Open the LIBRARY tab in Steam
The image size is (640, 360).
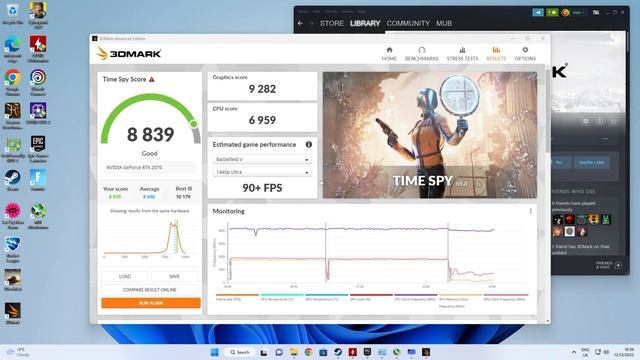pyautogui.click(x=365, y=23)
